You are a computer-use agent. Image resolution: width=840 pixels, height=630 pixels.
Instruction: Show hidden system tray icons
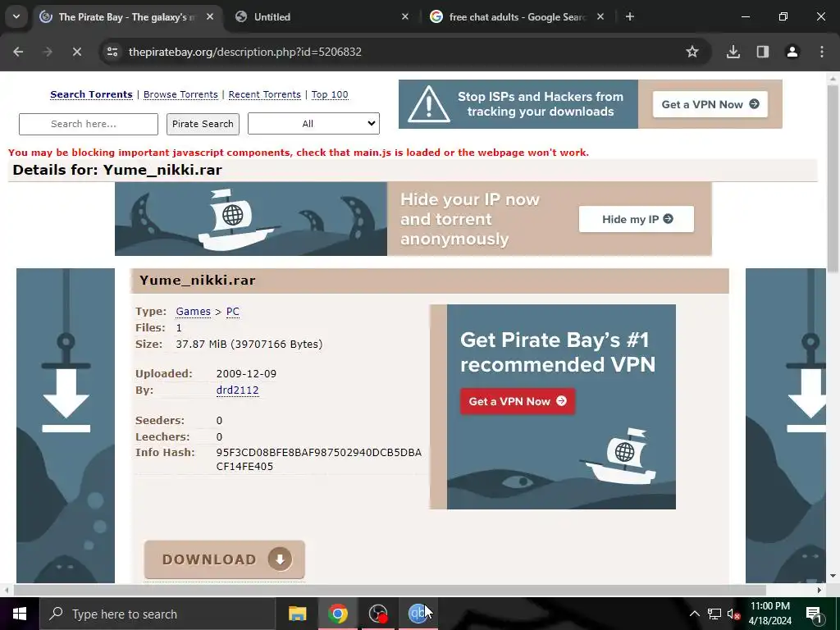tap(694, 614)
